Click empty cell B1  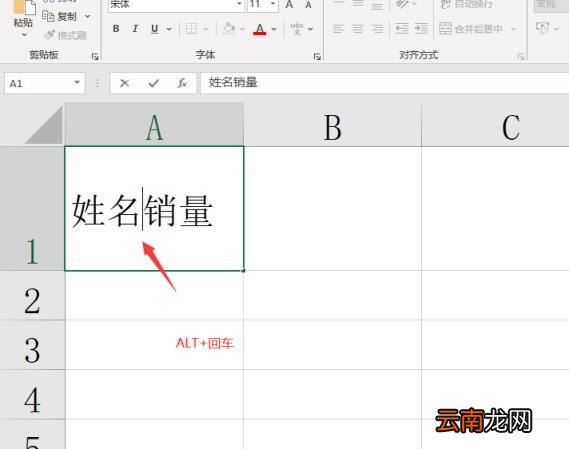(x=332, y=208)
